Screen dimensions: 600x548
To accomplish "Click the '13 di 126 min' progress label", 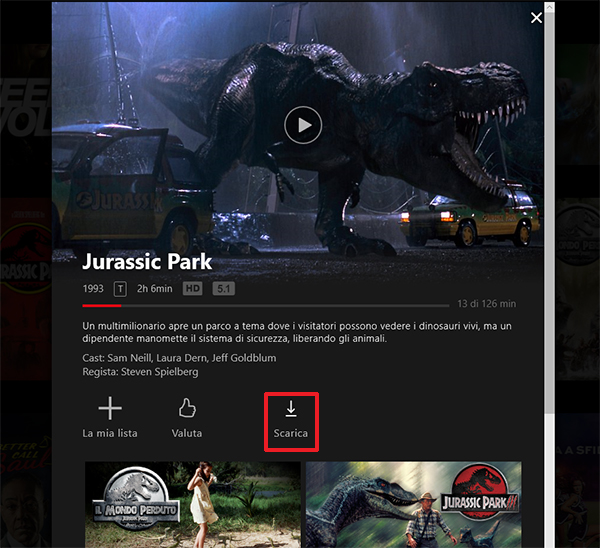I will [x=486, y=303].
